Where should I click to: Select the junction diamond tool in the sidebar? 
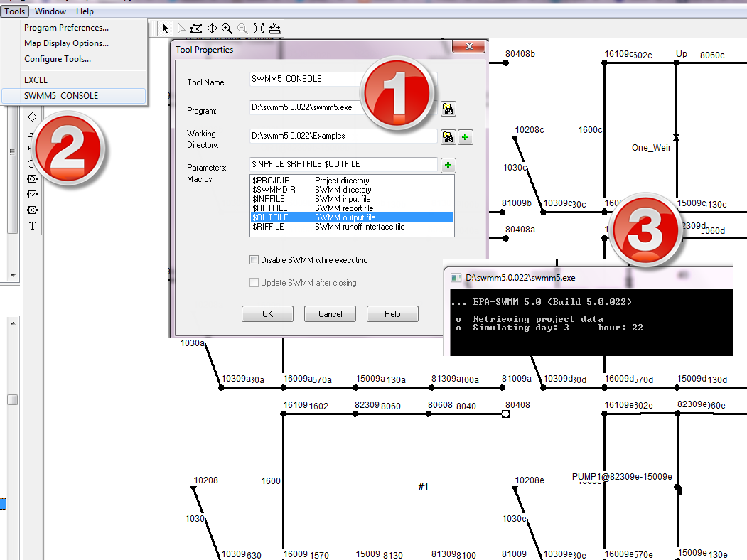tap(33, 116)
